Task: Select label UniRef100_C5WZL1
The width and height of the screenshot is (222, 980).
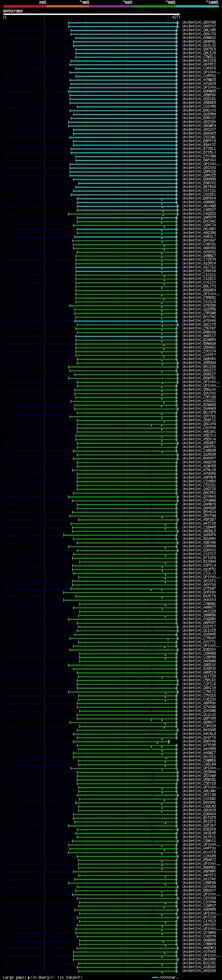Action: coord(199,57)
